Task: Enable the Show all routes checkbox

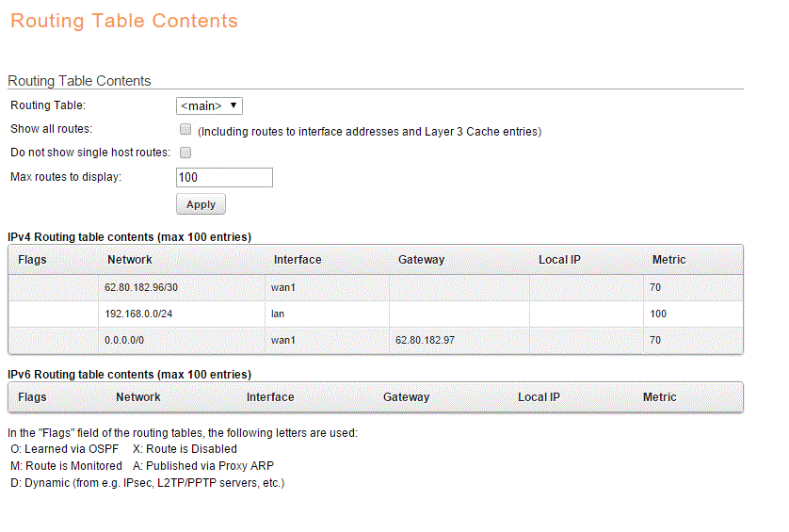Action: click(185, 130)
